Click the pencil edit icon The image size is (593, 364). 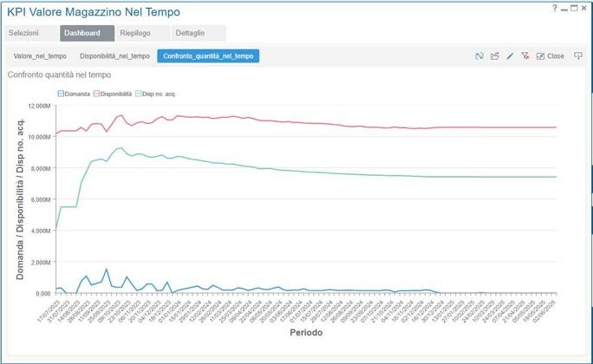click(510, 56)
